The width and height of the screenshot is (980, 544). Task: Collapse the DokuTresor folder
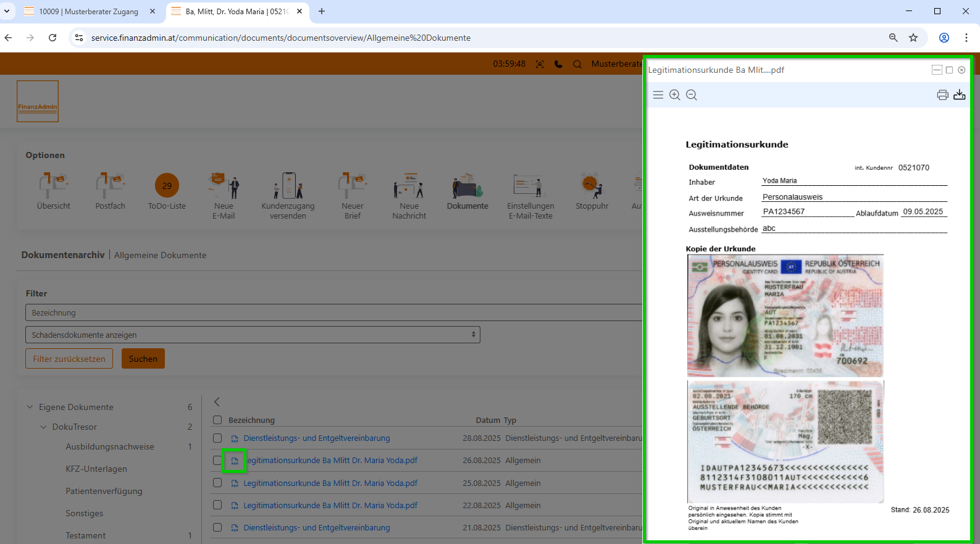pyautogui.click(x=43, y=427)
